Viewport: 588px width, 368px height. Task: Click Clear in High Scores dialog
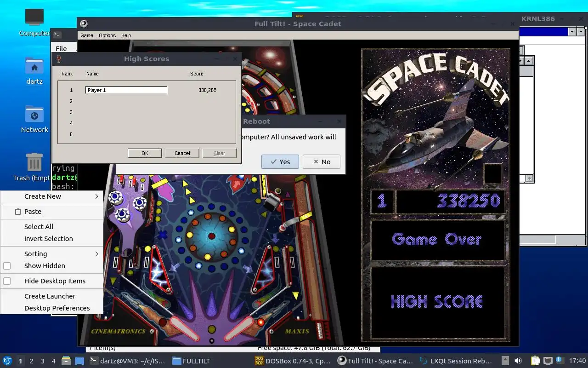pyautogui.click(x=219, y=153)
